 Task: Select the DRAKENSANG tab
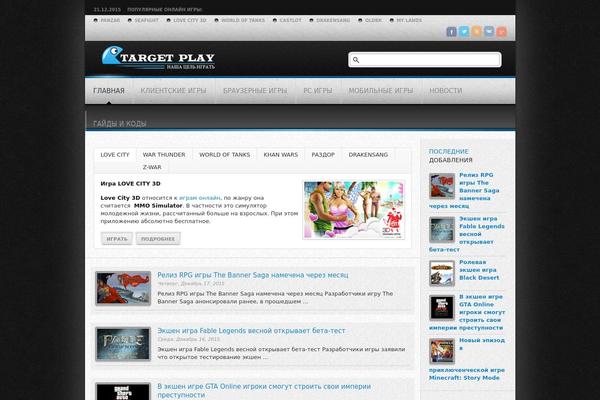(x=368, y=155)
